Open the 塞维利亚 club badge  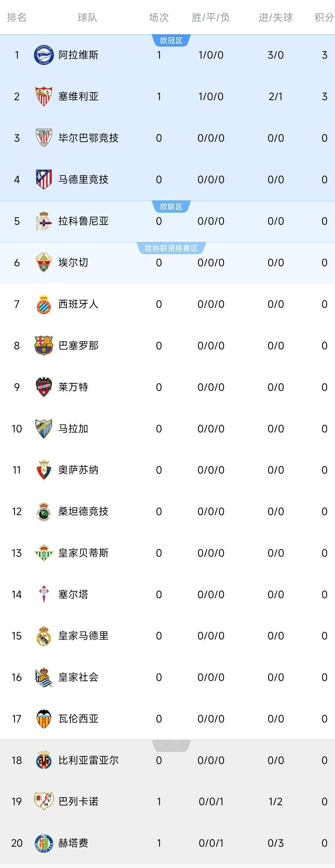(x=44, y=96)
